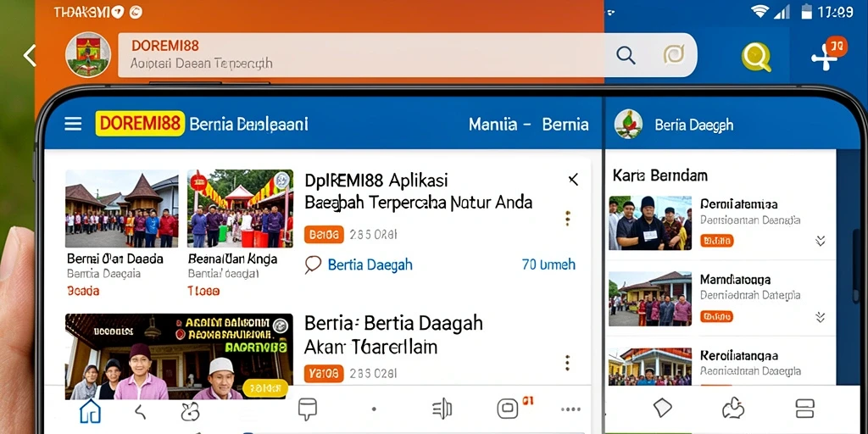This screenshot has width=868, height=434.
Task: Check the battery icon in status bar
Action: point(807,11)
